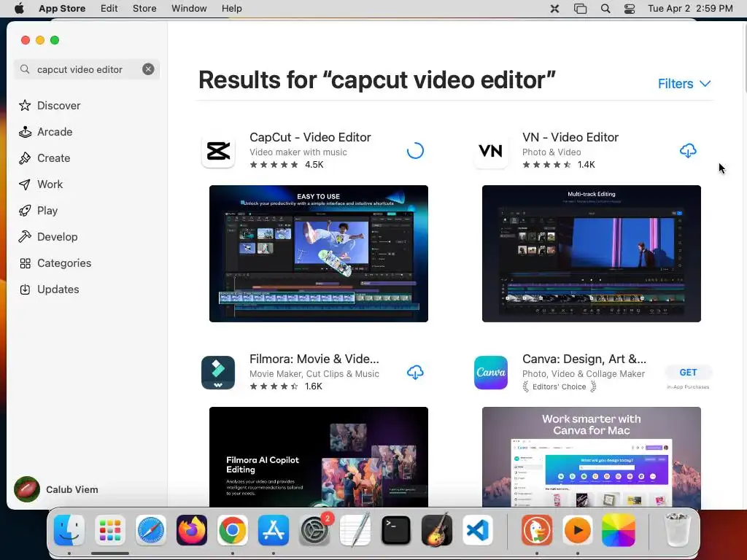Click the Stage Manager windows icon in menu bar

[580, 9]
